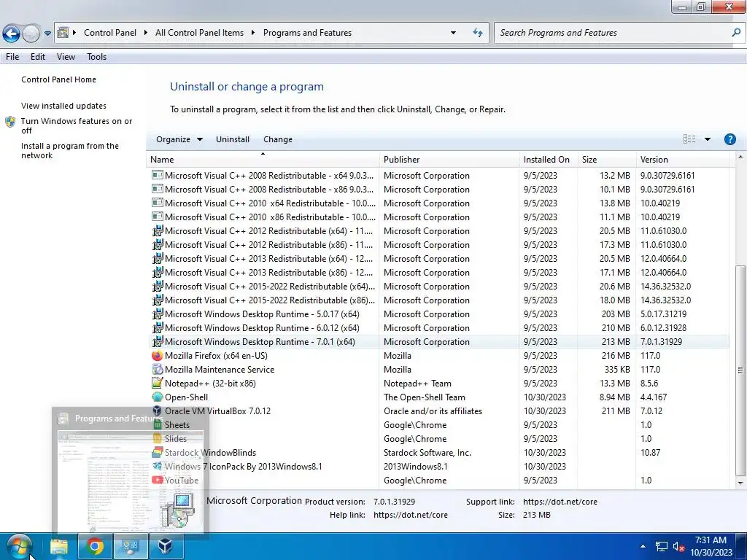Open the view options dropdown arrow
This screenshot has width=747, height=560.
pos(708,139)
